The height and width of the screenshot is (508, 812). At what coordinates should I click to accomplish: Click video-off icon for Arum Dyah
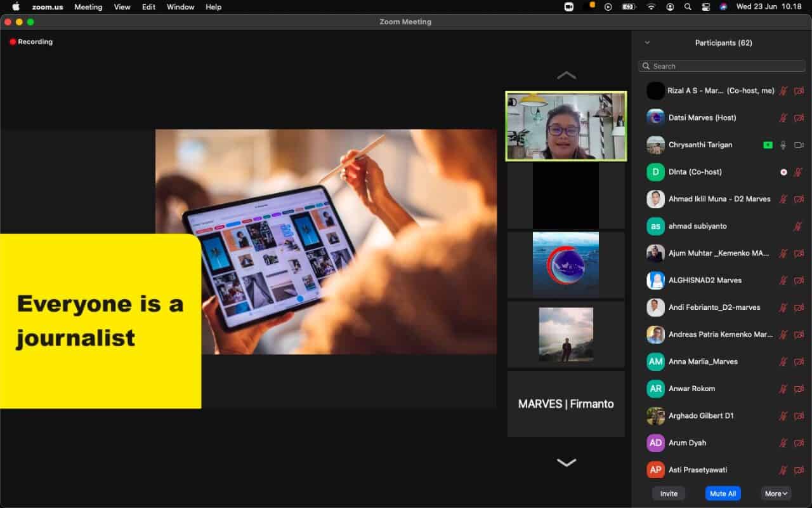pos(799,443)
